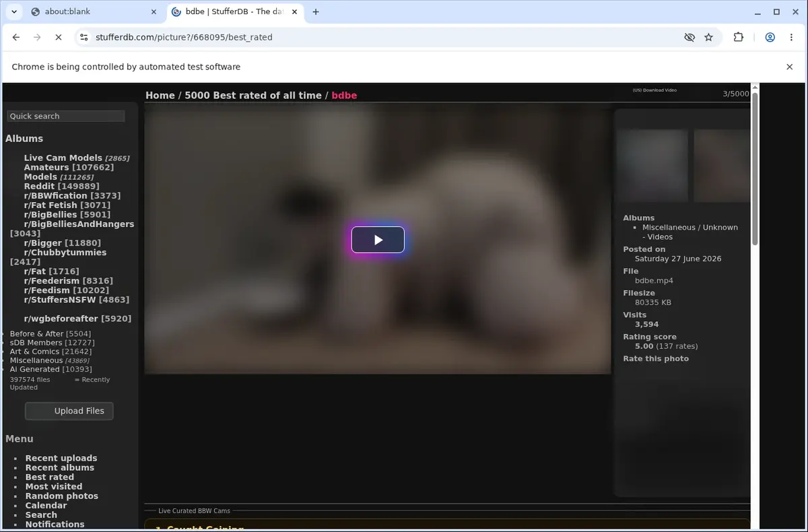808x532 pixels.
Task: Open the Chrome tab search dropdown
Action: tap(13, 11)
